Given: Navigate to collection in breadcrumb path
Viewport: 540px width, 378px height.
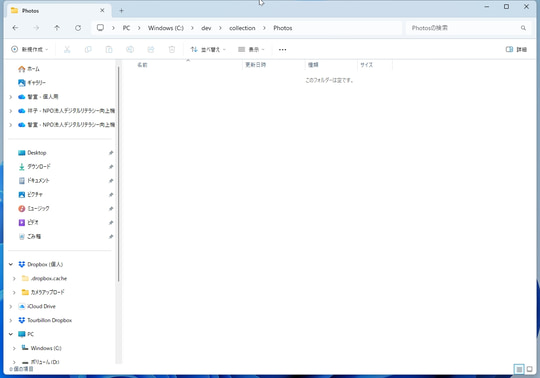Looking at the screenshot, I should (242, 28).
